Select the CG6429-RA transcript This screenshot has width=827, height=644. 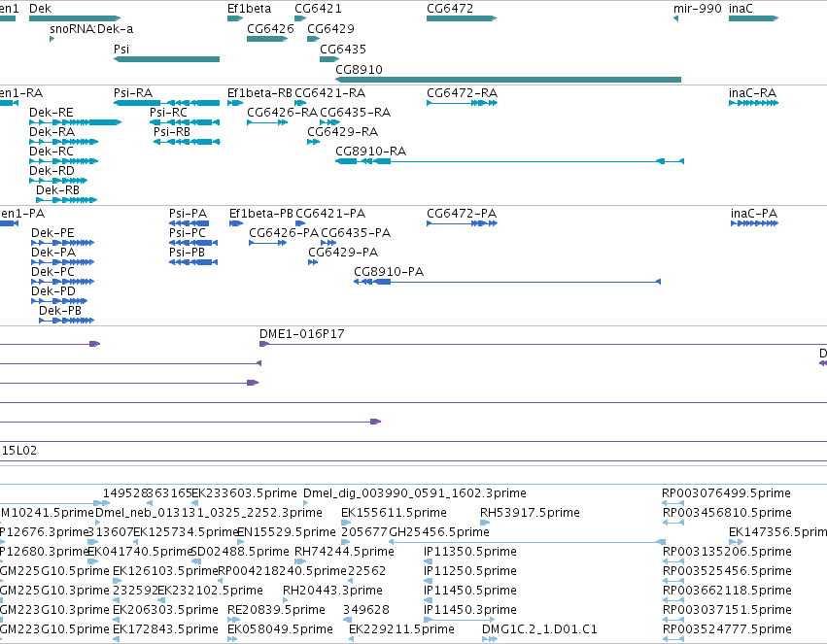(x=313, y=142)
